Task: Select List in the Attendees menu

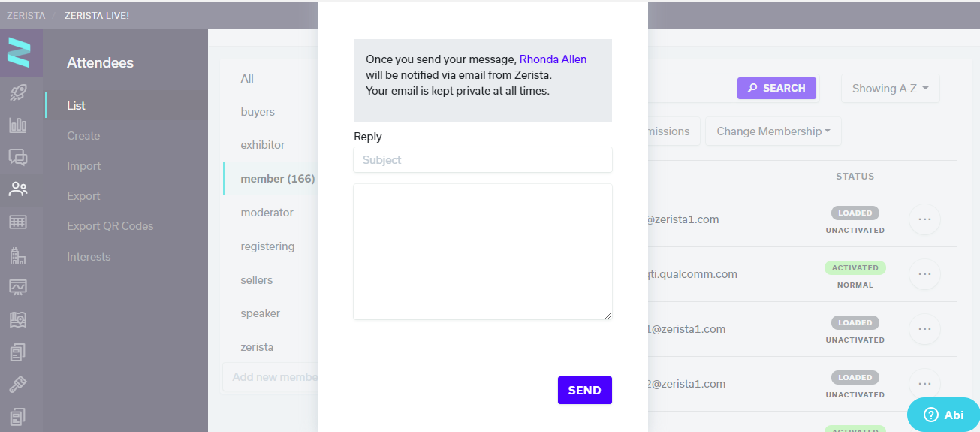Action: click(76, 106)
